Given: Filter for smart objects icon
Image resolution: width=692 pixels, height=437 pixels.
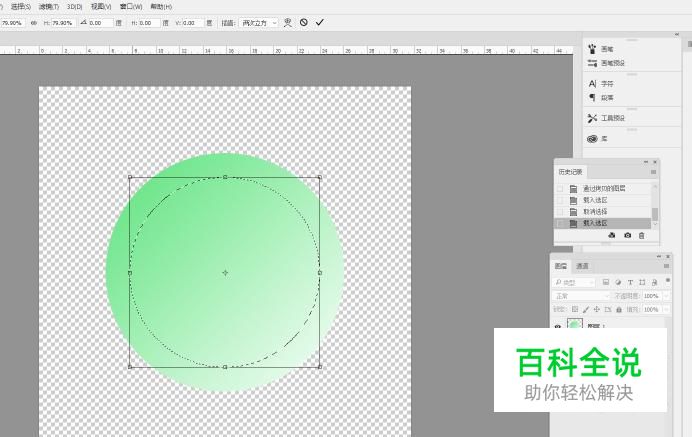Looking at the screenshot, I should point(654,282).
